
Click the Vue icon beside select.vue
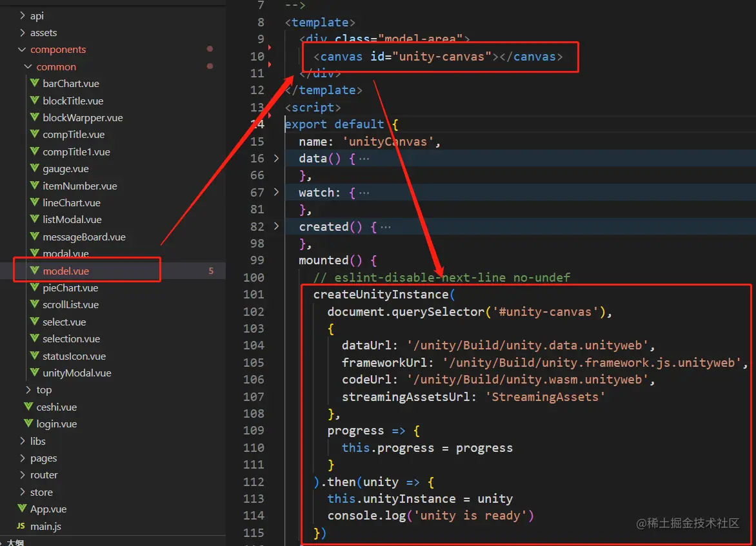pos(35,322)
